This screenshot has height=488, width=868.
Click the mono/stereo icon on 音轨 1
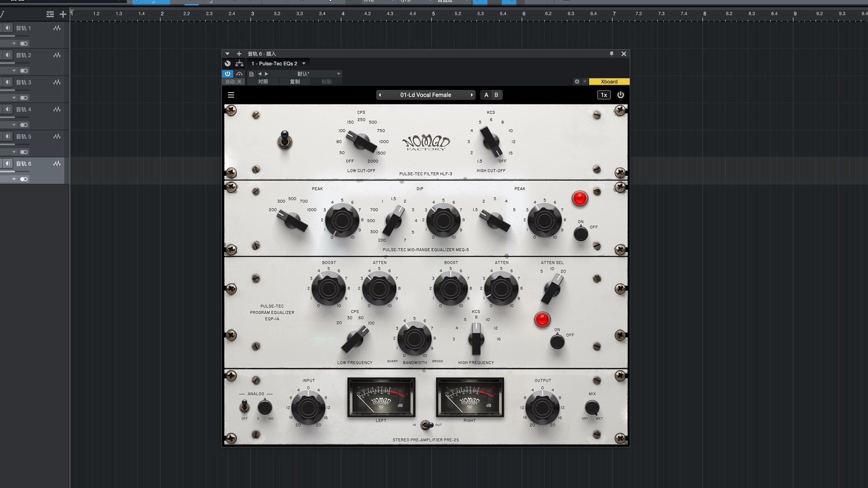[x=8, y=28]
